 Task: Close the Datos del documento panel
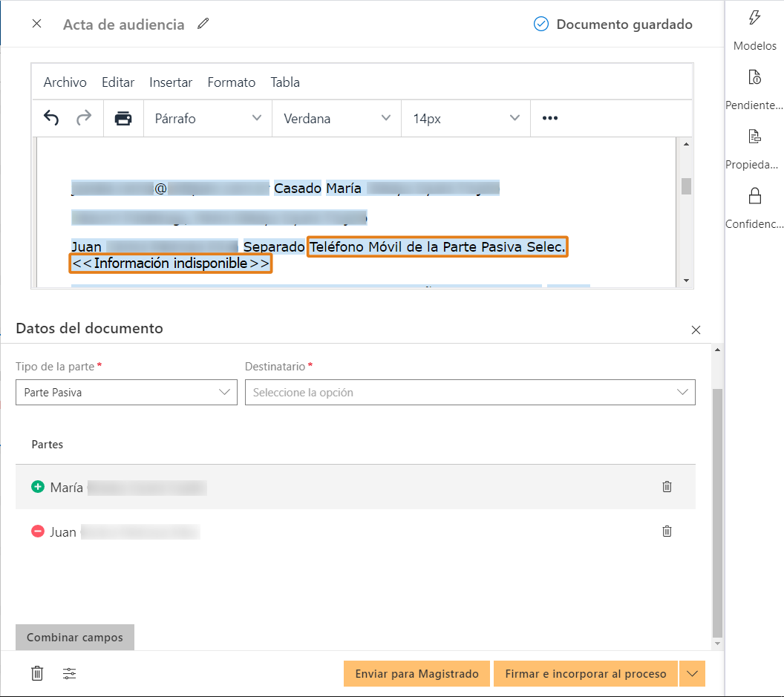(696, 330)
